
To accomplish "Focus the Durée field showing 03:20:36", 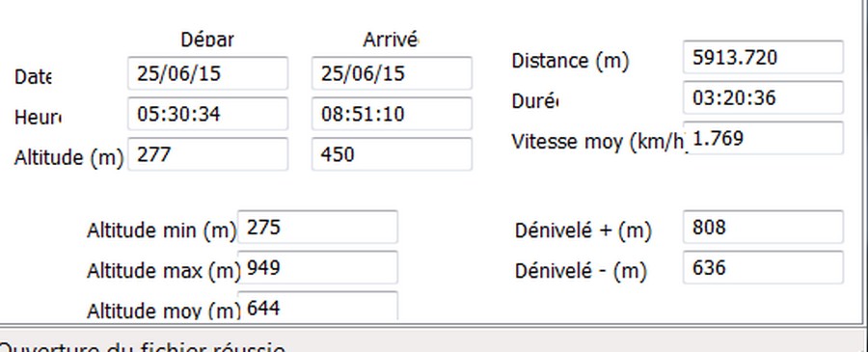I will (763, 98).
